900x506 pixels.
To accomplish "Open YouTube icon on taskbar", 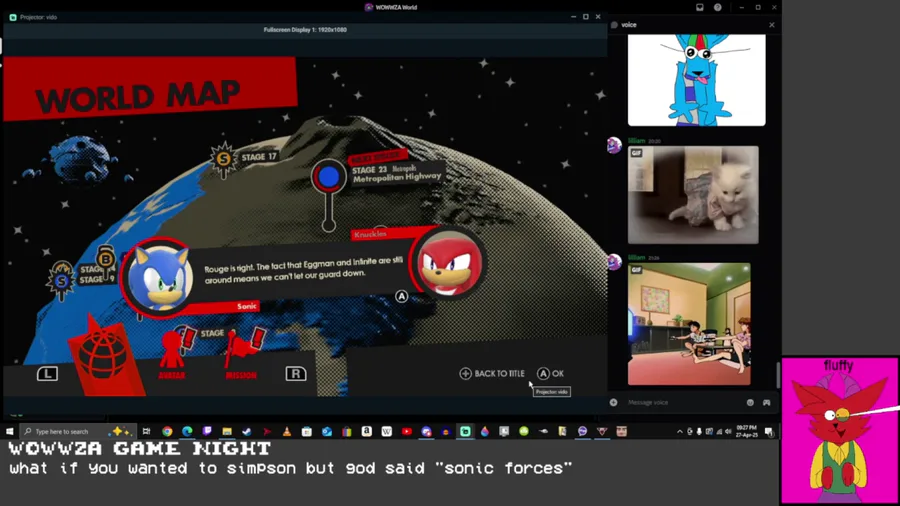I will (x=406, y=431).
